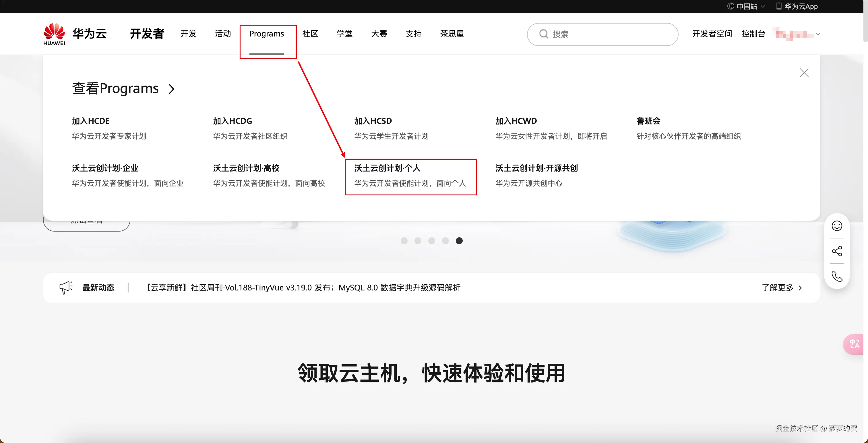Open the 学堂 navigation menu
Image resolution: width=868 pixels, height=443 pixels.
345,34
